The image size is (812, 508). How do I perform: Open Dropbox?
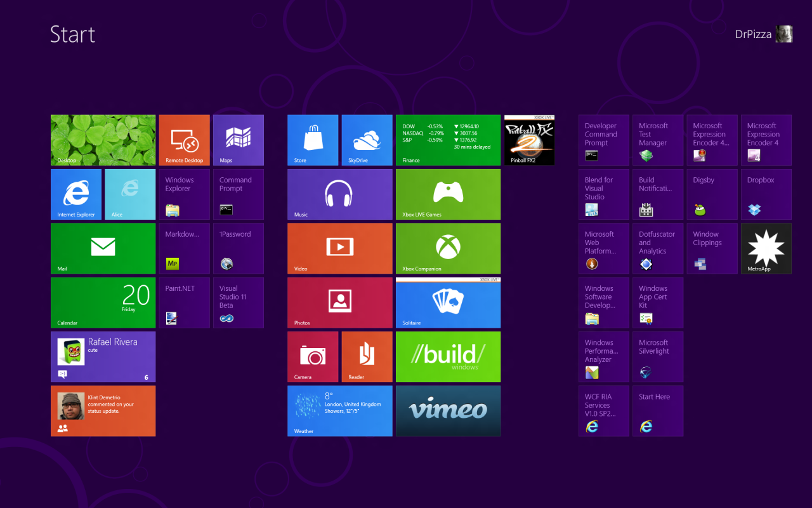point(766,194)
